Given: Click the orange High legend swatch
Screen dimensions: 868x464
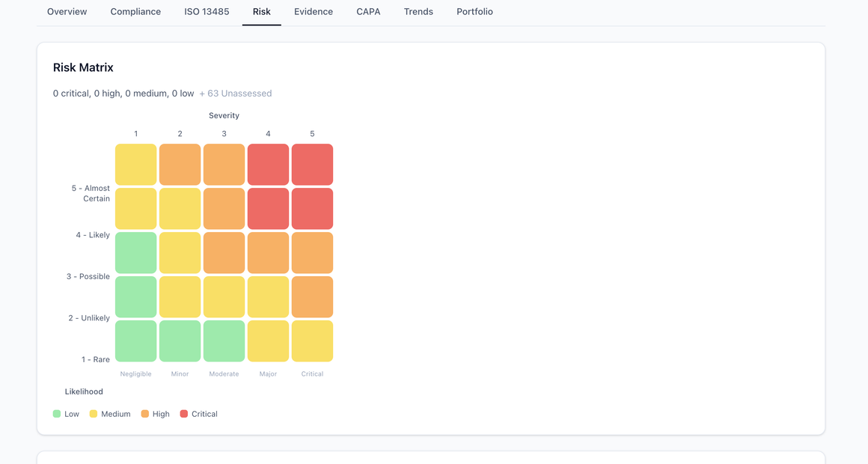Looking at the screenshot, I should pos(145,414).
